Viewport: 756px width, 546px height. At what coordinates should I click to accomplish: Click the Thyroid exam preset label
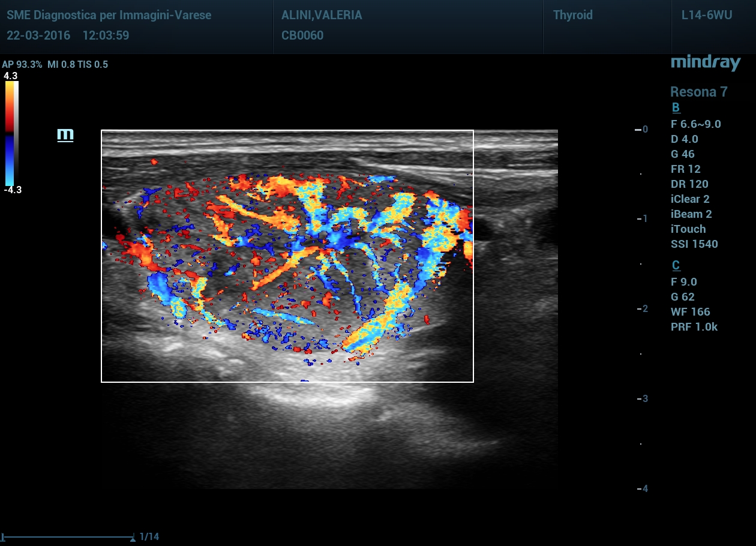pos(572,15)
